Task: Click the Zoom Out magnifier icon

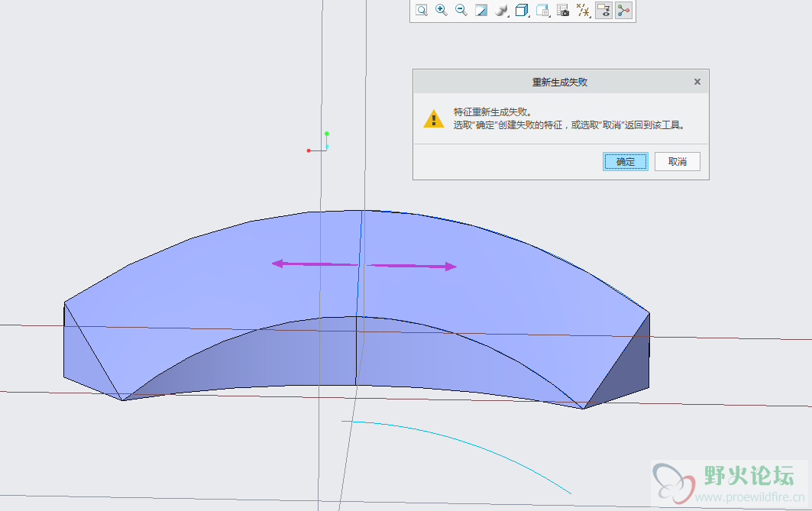Action: [461, 11]
